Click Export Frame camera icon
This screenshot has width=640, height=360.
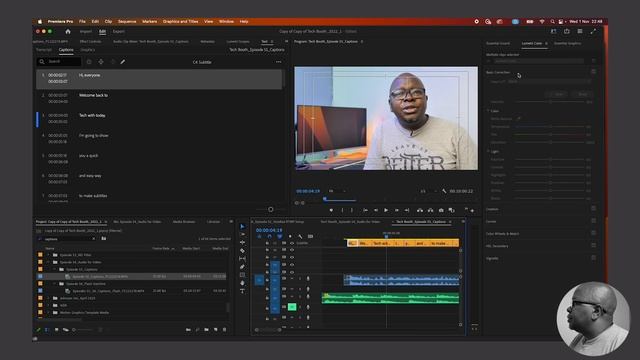pos(441,210)
